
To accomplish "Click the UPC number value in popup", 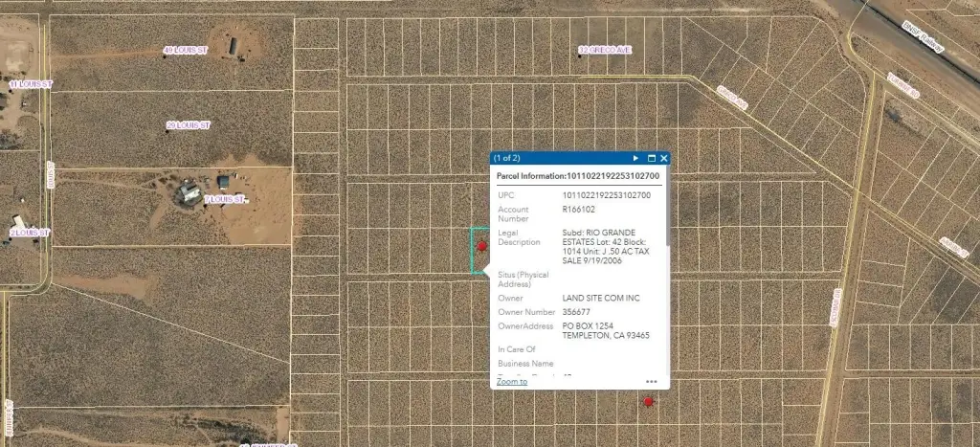I will tap(606, 195).
